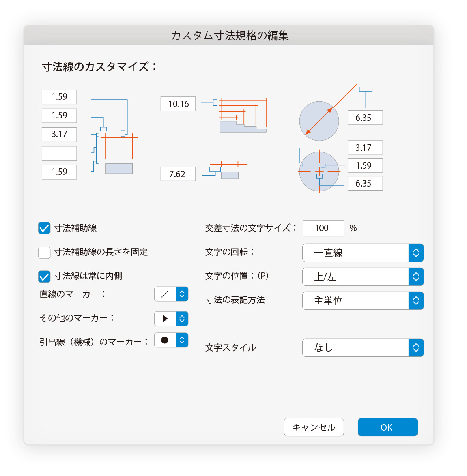
Task: Open the 文字の位置 dropdown showing 上/左
Action: (x=363, y=277)
